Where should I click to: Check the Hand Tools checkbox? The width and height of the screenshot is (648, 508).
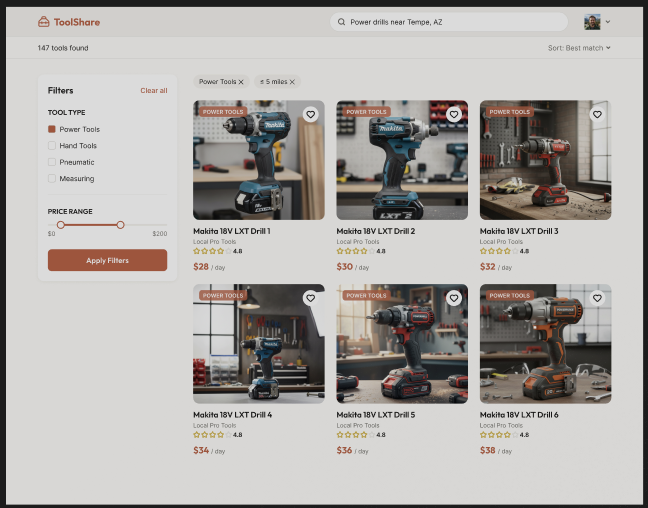coord(52,145)
